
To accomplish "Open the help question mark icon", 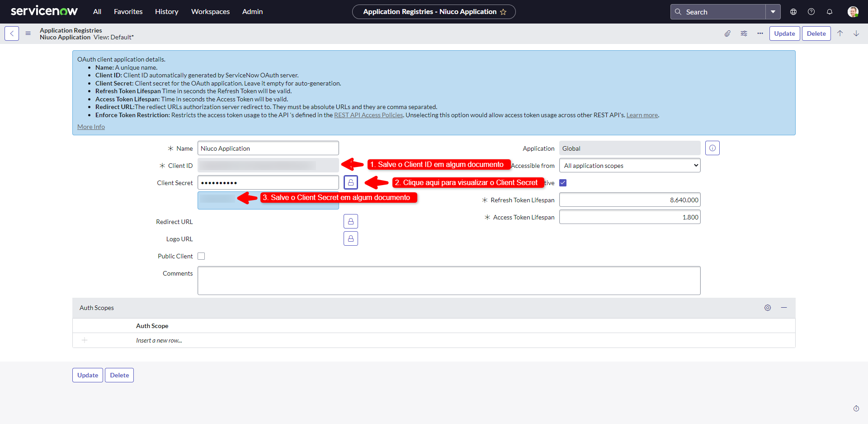I will (811, 12).
